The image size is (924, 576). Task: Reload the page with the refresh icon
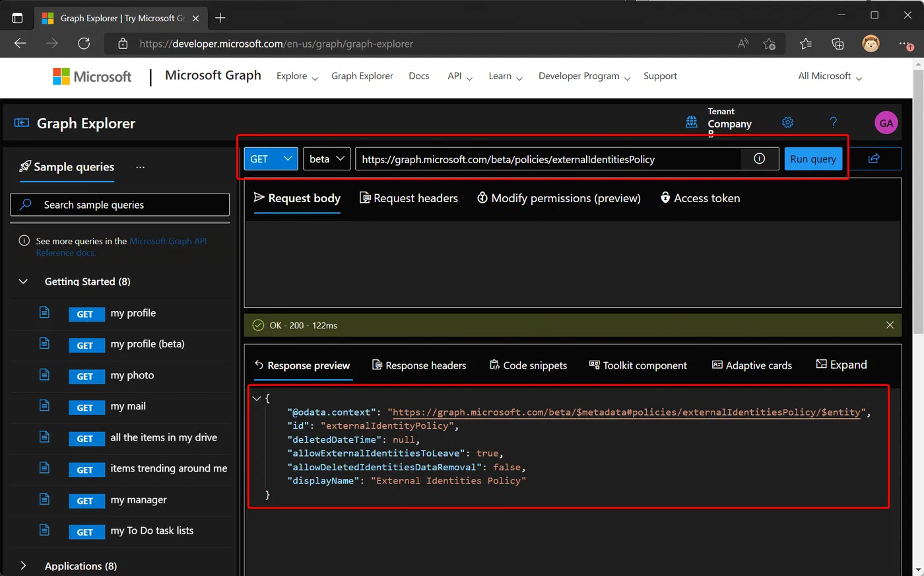(84, 44)
